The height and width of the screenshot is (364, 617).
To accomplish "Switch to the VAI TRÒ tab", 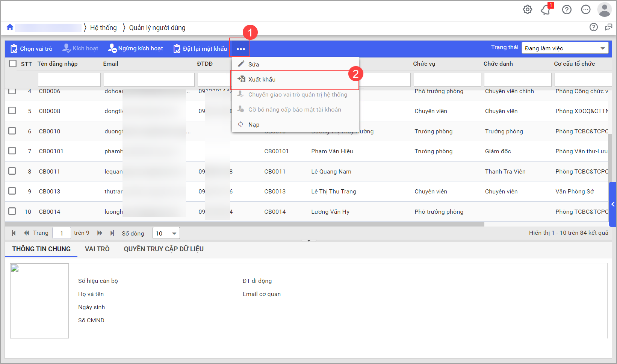I will pyautogui.click(x=97, y=249).
